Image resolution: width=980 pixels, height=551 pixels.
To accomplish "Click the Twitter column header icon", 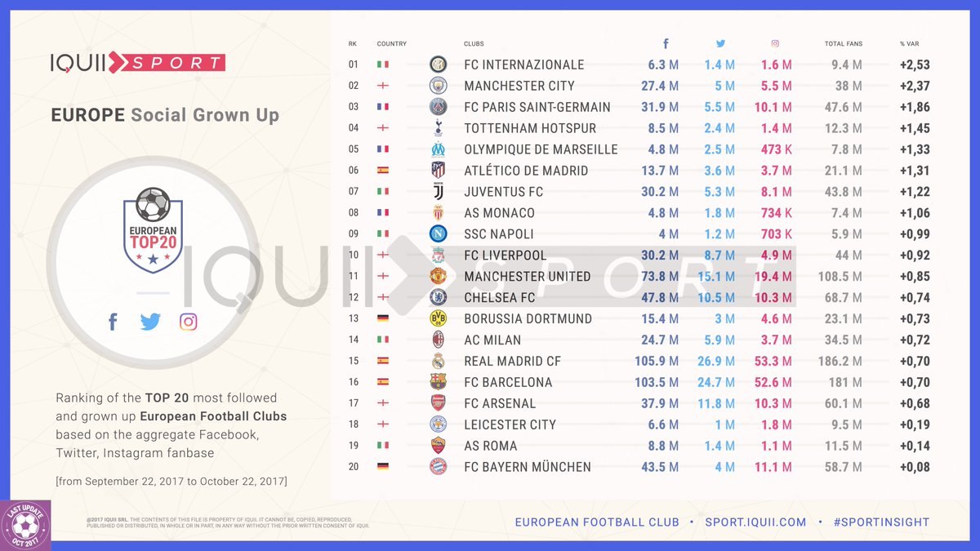I will pyautogui.click(x=720, y=44).
